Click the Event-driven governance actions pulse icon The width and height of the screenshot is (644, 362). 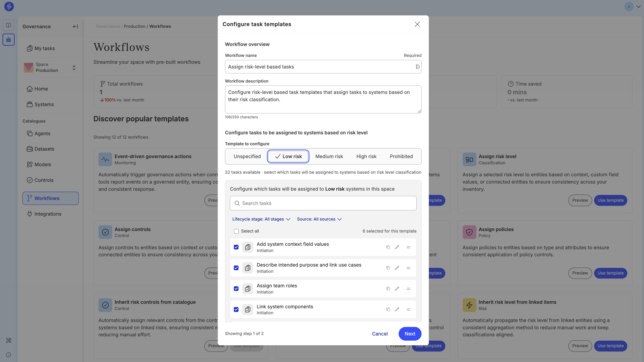point(105,159)
